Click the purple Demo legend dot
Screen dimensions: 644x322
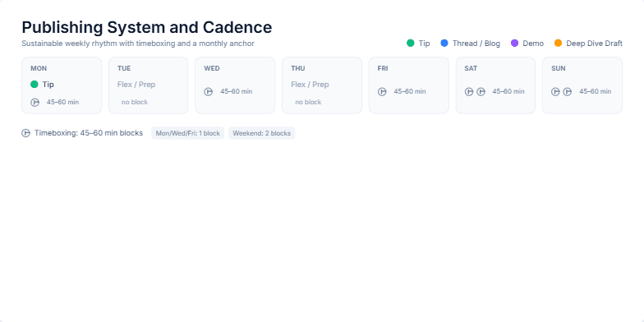pyautogui.click(x=514, y=43)
